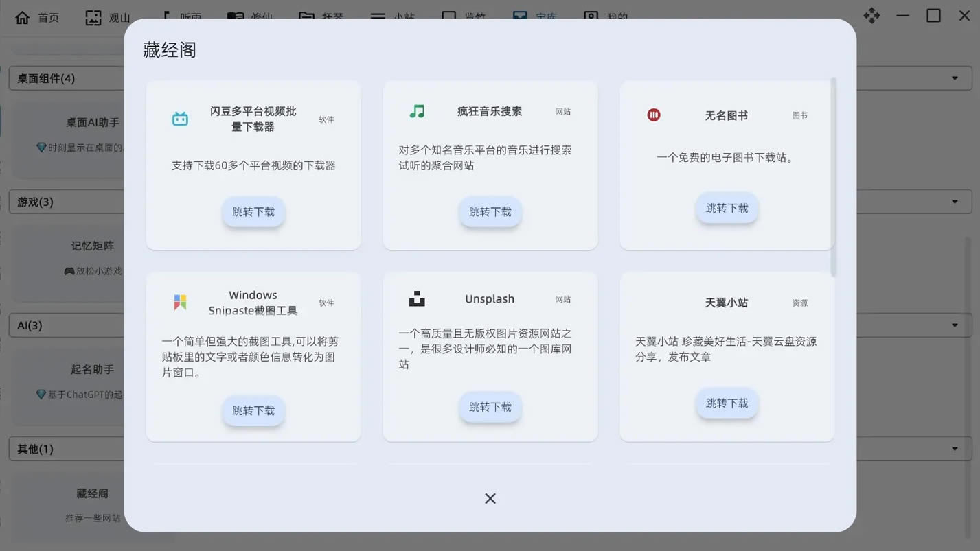980x551 pixels.
Task: Click the red 无名图书 icon
Action: [654, 115]
